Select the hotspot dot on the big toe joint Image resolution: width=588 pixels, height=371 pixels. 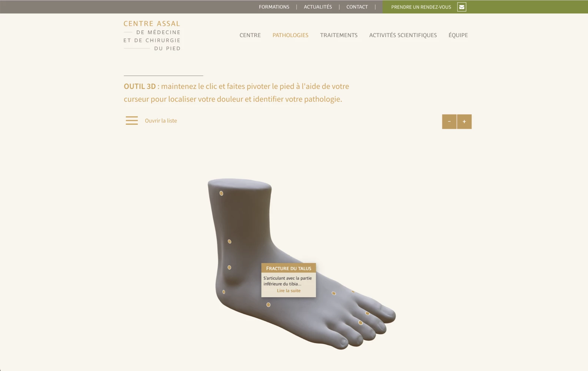[360, 323]
